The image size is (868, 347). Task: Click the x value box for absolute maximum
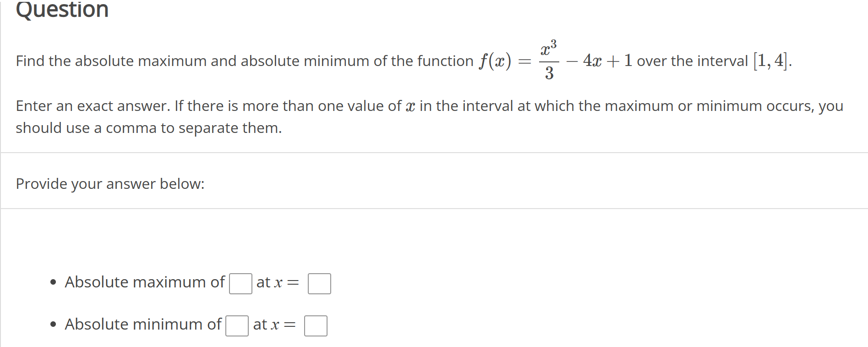pos(319,283)
